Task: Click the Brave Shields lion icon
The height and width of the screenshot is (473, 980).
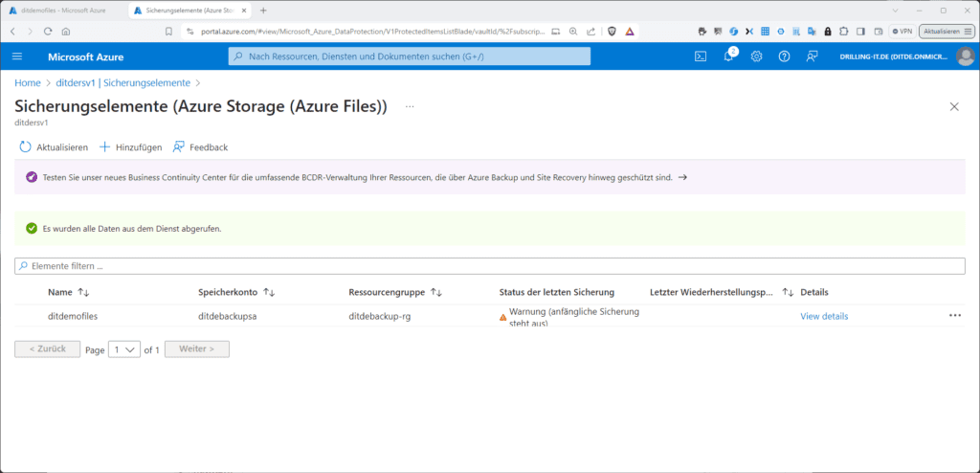Action: pyautogui.click(x=613, y=31)
